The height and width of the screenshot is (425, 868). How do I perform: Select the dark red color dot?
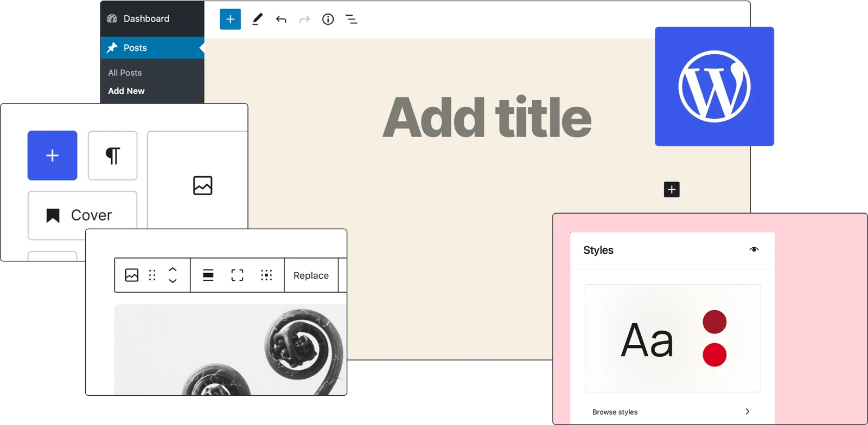point(714,322)
